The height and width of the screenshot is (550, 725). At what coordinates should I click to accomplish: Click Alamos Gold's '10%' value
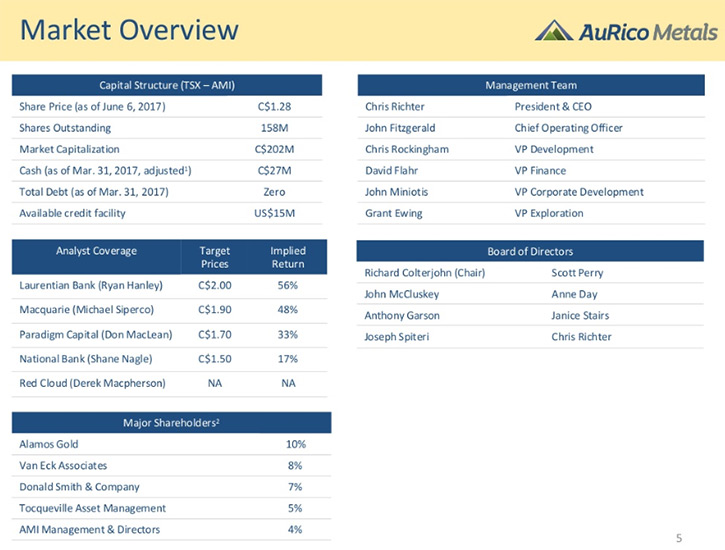(x=296, y=444)
